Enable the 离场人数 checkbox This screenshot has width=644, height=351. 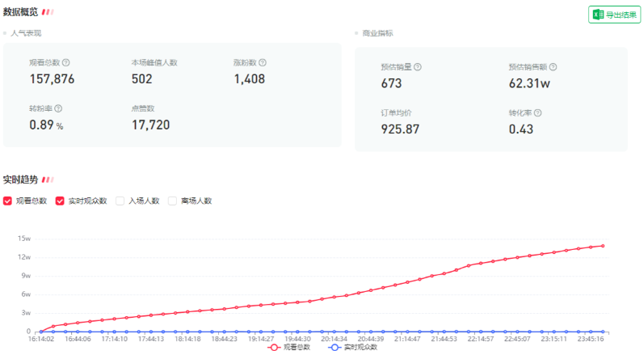172,201
